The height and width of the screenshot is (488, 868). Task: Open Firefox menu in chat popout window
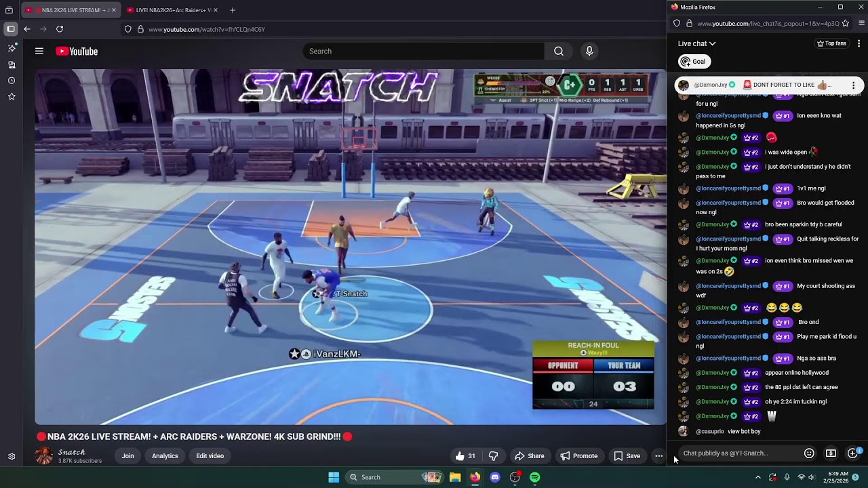click(x=862, y=23)
